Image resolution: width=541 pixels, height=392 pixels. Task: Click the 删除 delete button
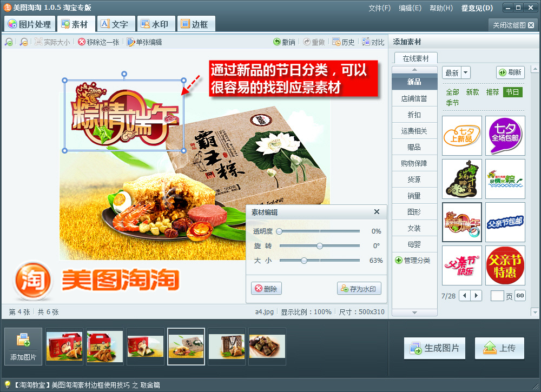[266, 289]
